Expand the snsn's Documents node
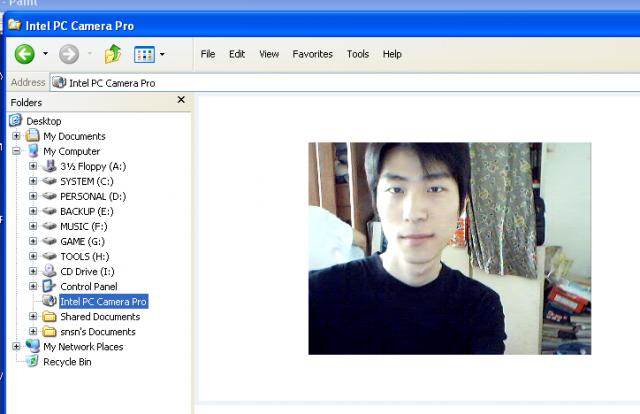 [33, 331]
